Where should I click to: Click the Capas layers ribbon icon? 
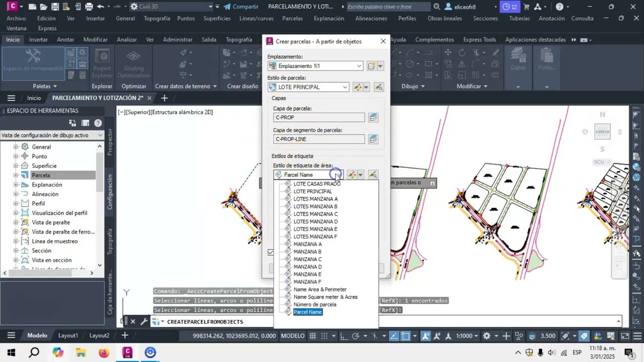click(518, 59)
